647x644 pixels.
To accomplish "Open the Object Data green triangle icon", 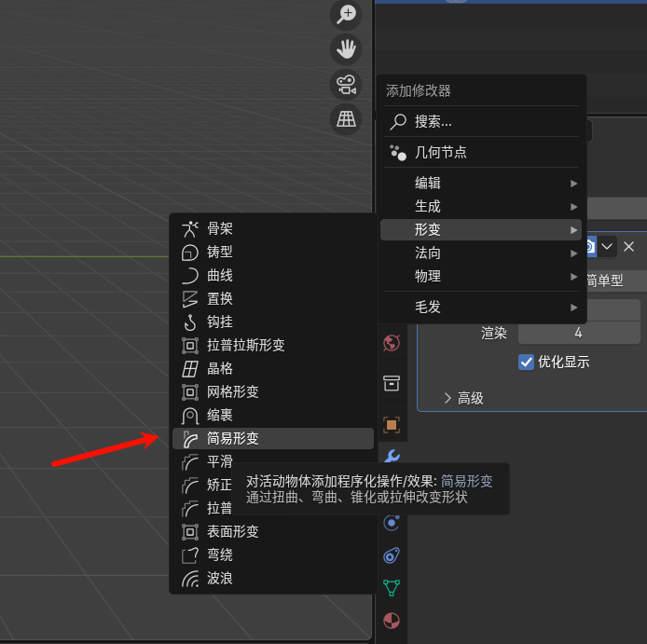I will click(392, 587).
